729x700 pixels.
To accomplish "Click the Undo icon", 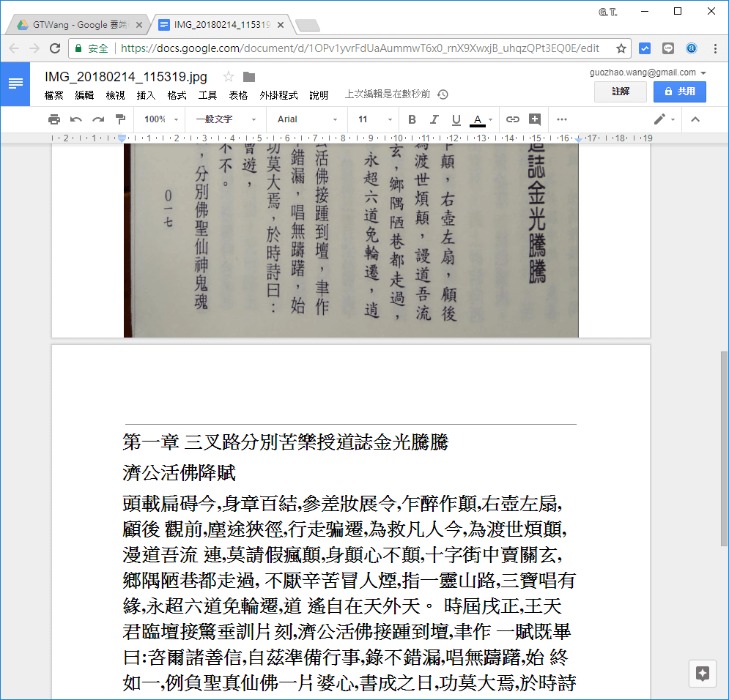I will (x=75, y=119).
